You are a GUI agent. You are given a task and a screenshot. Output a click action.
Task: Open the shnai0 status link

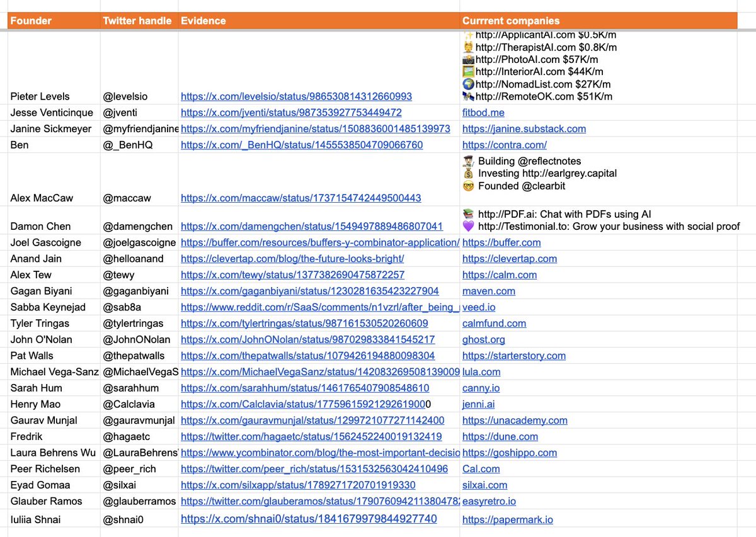309,519
